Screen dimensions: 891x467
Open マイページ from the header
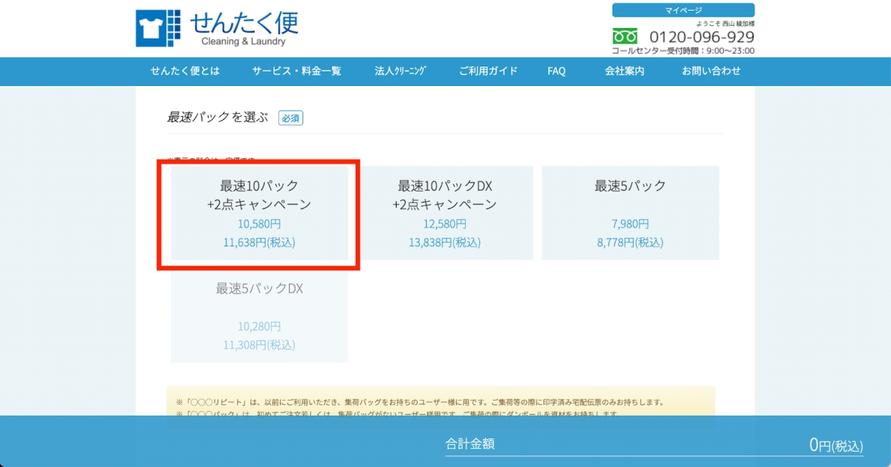[683, 10]
